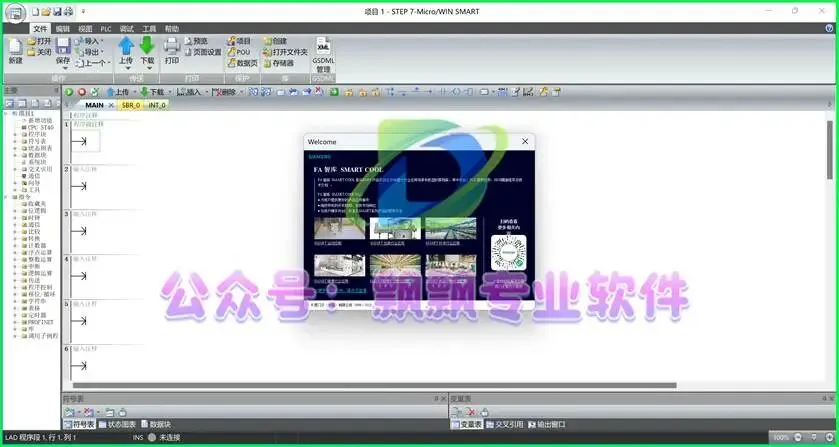The width and height of the screenshot is (839, 447).
Task: Switch to 符号表 bottom tab
Action: pyautogui.click(x=79, y=425)
